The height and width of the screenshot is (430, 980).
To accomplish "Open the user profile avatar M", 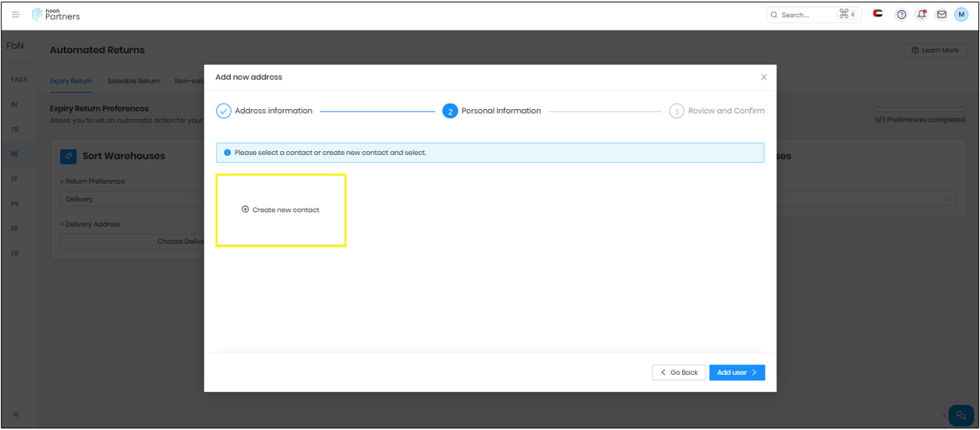I will [961, 15].
